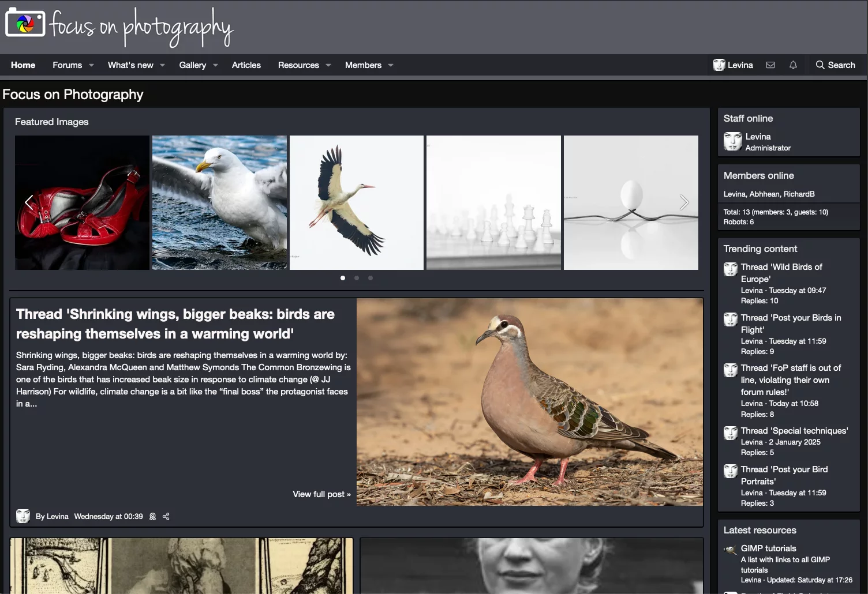Click the avatar next to 'Special techniques' thread
Viewport: 868px width, 594px height.
pyautogui.click(x=731, y=433)
